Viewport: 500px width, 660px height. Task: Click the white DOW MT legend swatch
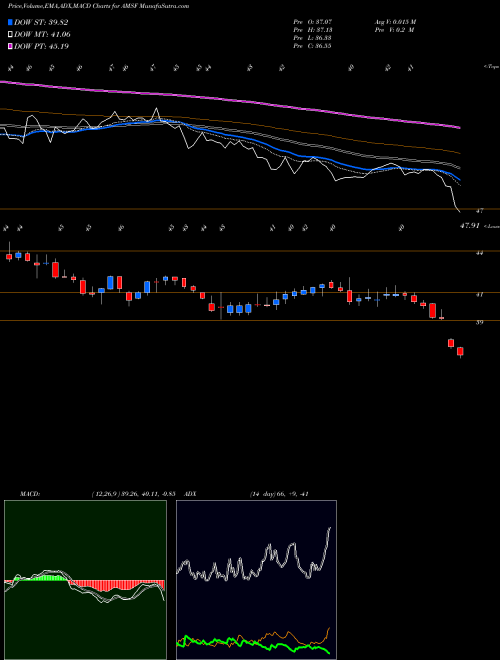tap(10, 35)
